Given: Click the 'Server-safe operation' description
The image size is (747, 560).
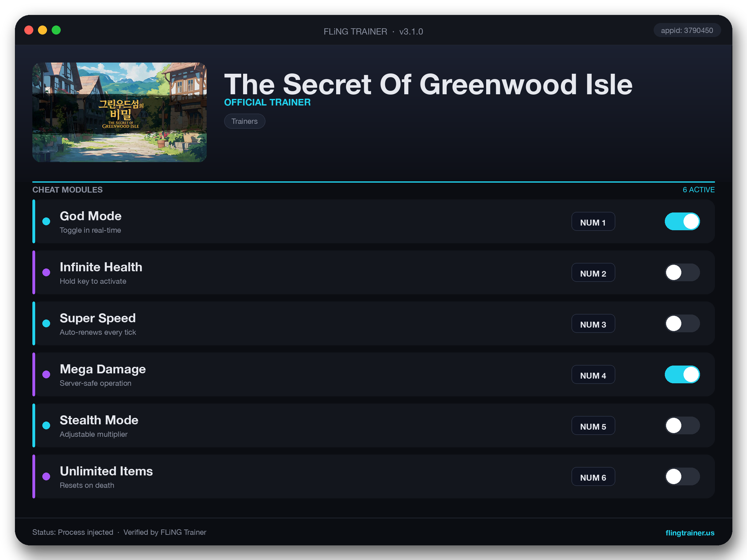Looking at the screenshot, I should click(96, 383).
